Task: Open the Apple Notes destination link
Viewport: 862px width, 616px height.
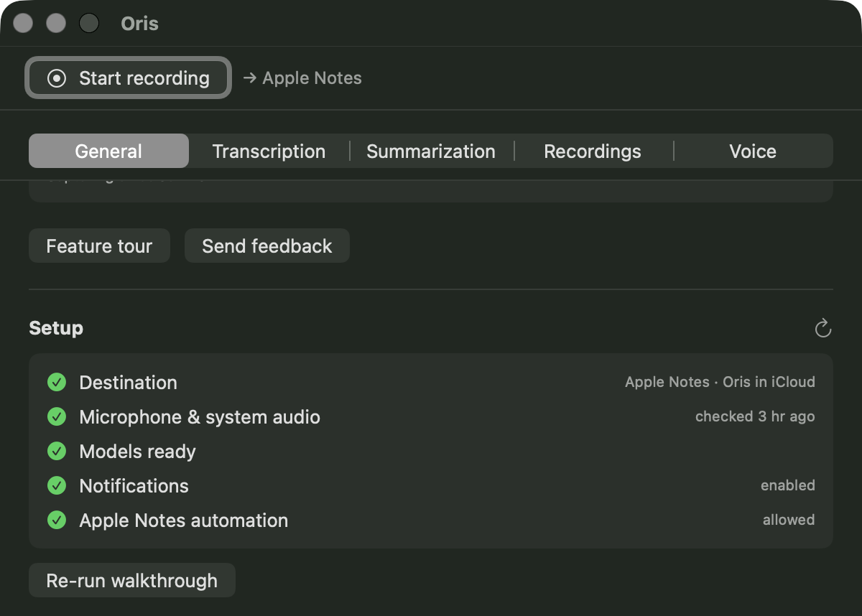Action: click(x=302, y=78)
